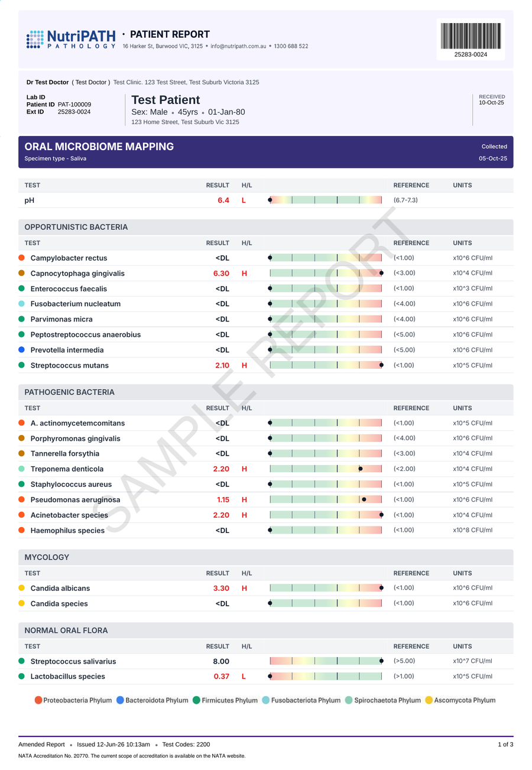Click the Pseudomonas aeruginosa result 1.15
532x770 pixels.
click(x=223, y=499)
